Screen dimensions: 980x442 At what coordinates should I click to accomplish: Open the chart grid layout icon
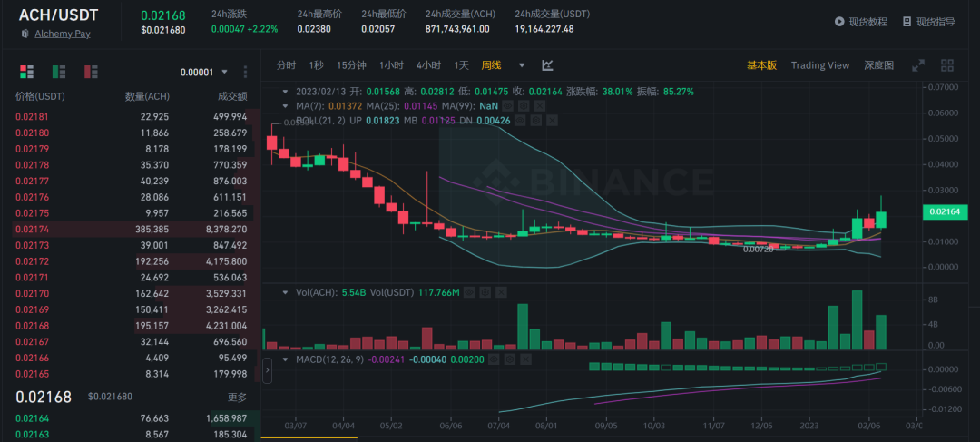(x=947, y=65)
